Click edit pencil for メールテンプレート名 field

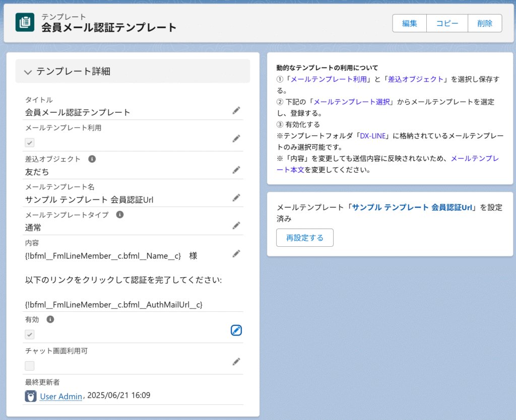point(236,198)
